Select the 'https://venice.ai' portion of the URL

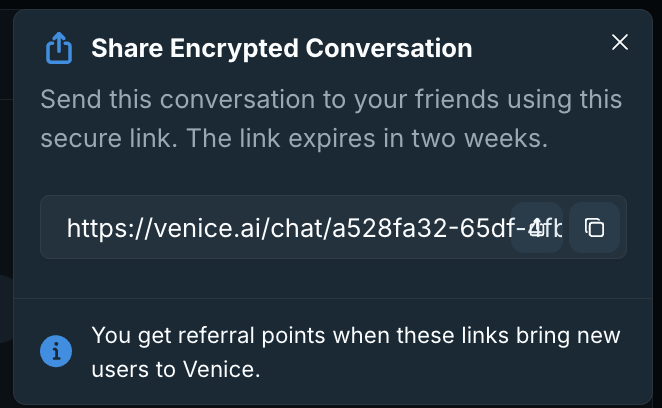coord(165,228)
